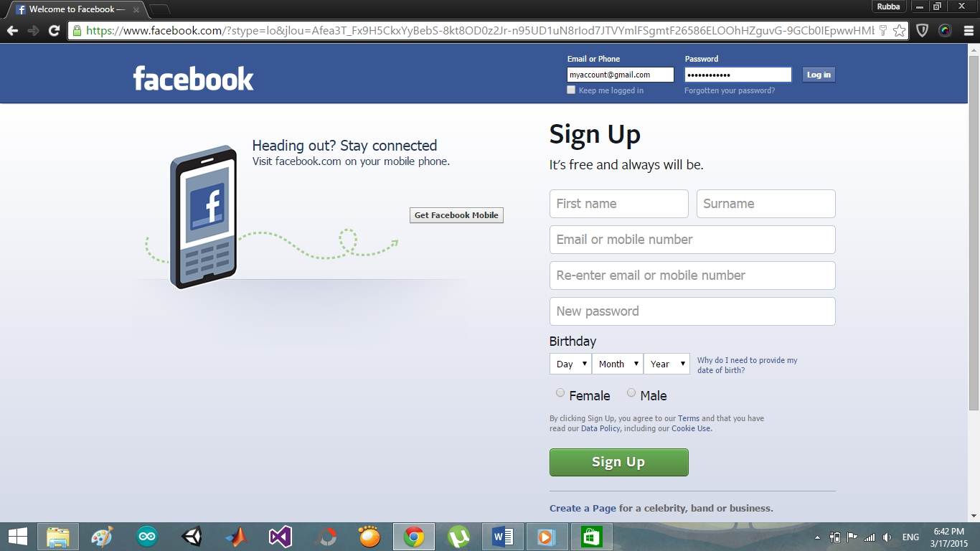Screen dimensions: 980x551
Task: Open GOM Player orange taskbar icon
Action: (369, 537)
